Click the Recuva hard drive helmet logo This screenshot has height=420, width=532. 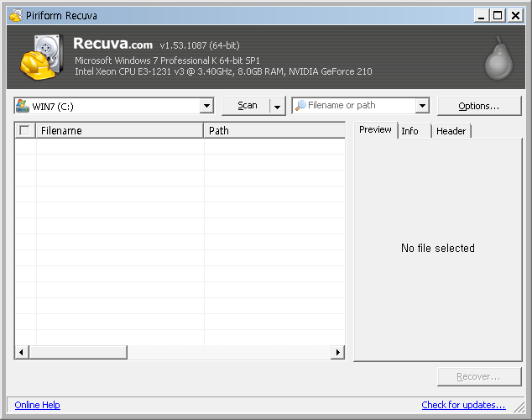click(41, 57)
